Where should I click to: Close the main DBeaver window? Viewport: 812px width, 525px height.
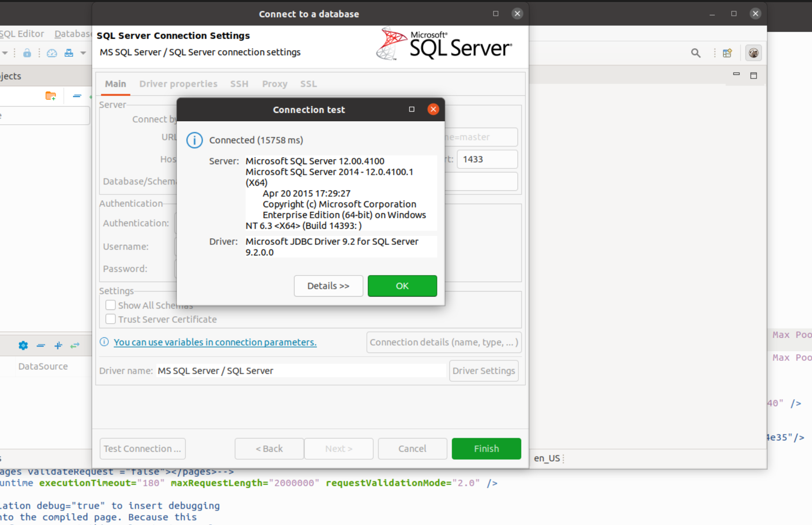click(755, 14)
